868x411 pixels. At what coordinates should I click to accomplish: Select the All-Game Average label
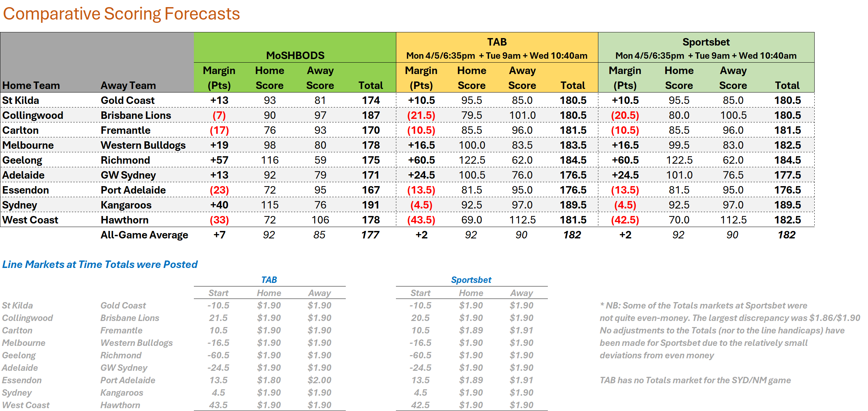click(x=144, y=235)
